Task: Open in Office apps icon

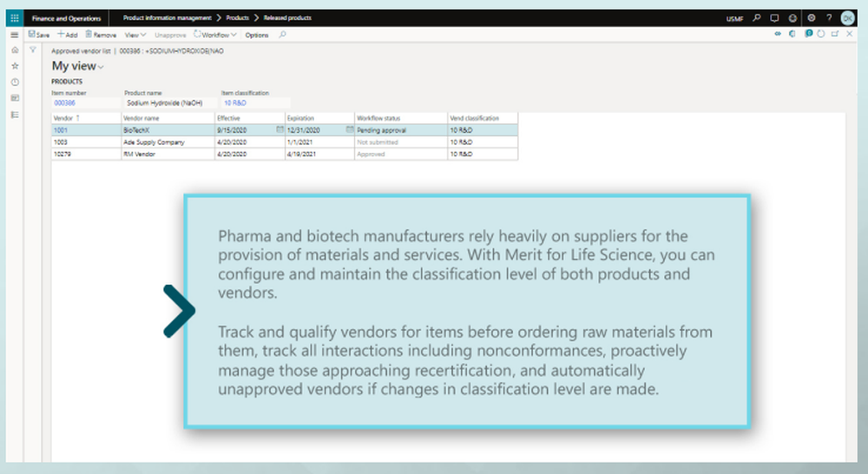Action: pos(792,34)
